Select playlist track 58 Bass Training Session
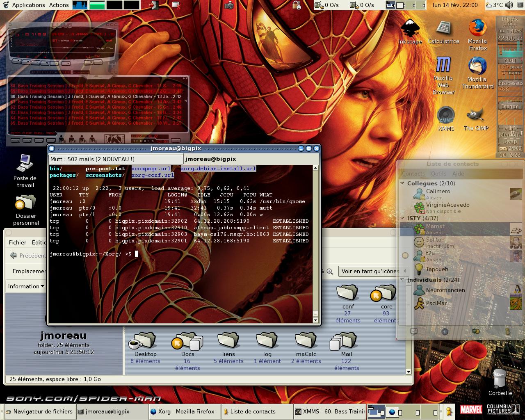The width and height of the screenshot is (525, 420). pyautogui.click(x=96, y=86)
